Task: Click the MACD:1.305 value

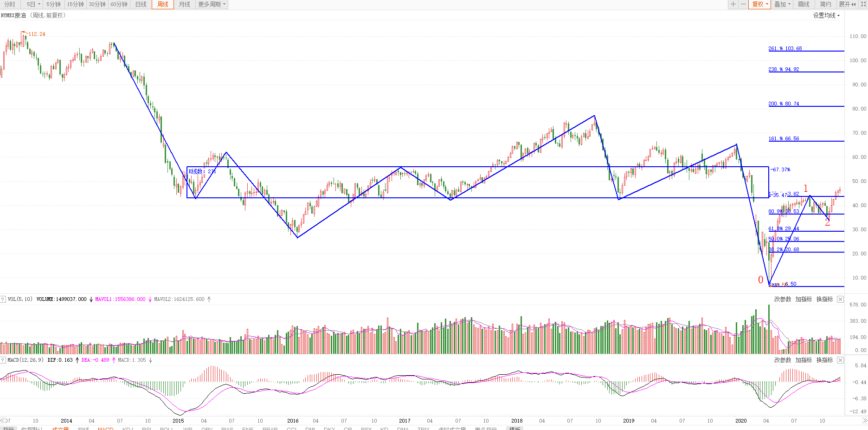Action: [x=132, y=360]
